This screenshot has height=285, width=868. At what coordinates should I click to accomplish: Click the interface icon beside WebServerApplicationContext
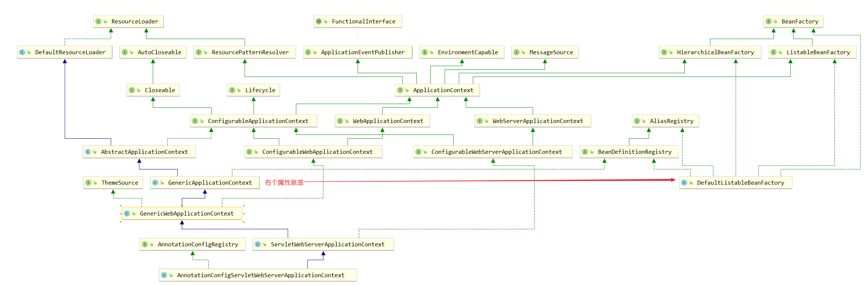(480, 121)
